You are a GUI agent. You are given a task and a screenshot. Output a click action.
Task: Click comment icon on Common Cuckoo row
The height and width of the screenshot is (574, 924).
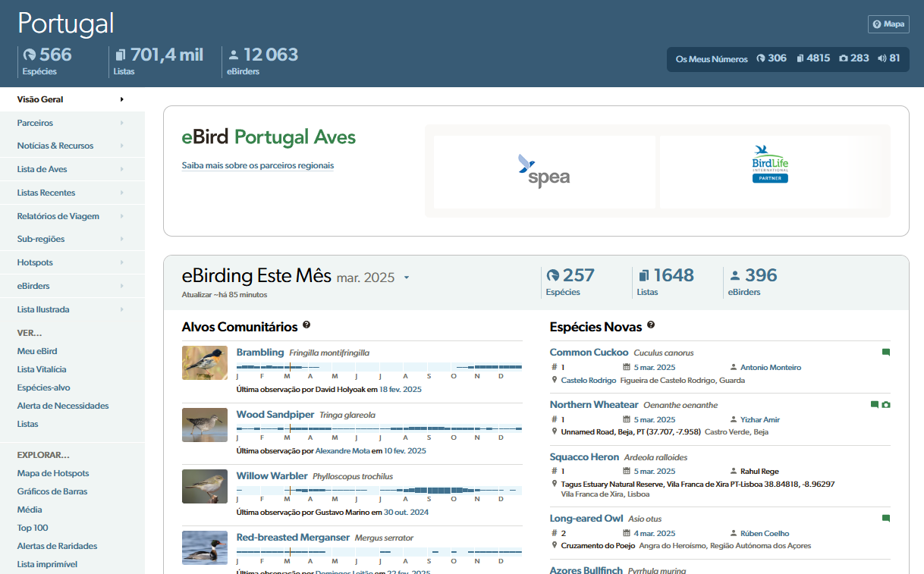886,353
